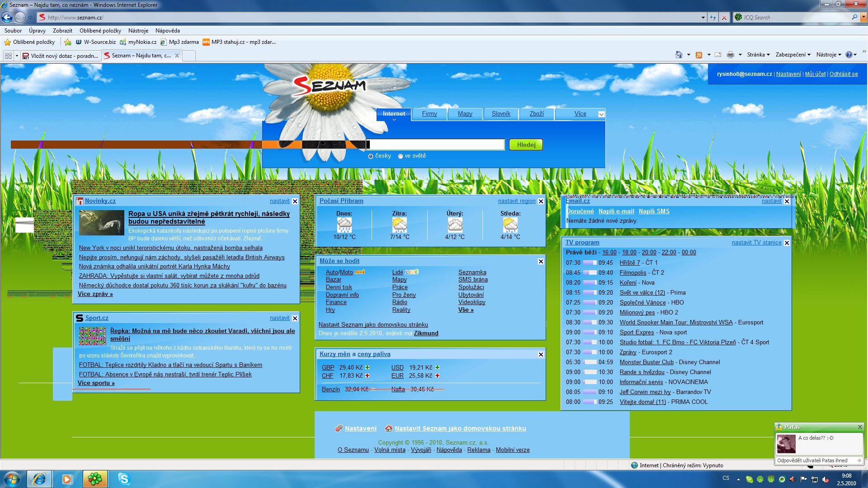Screen dimensions: 868x488
Task: Select the 've světě' radio button
Action: click(x=401, y=156)
